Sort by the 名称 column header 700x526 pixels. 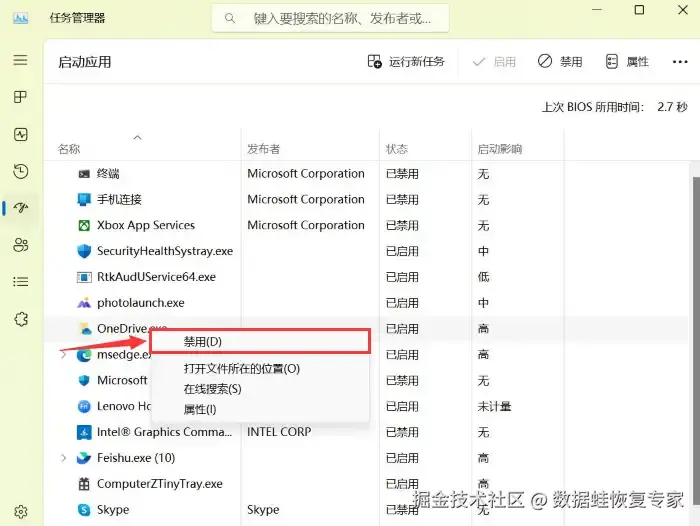coord(69,149)
